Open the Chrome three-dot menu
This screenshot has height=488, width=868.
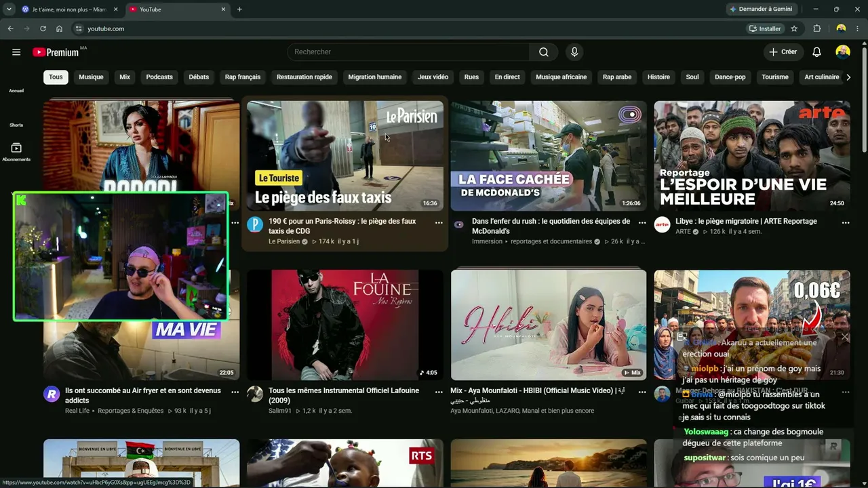point(858,28)
